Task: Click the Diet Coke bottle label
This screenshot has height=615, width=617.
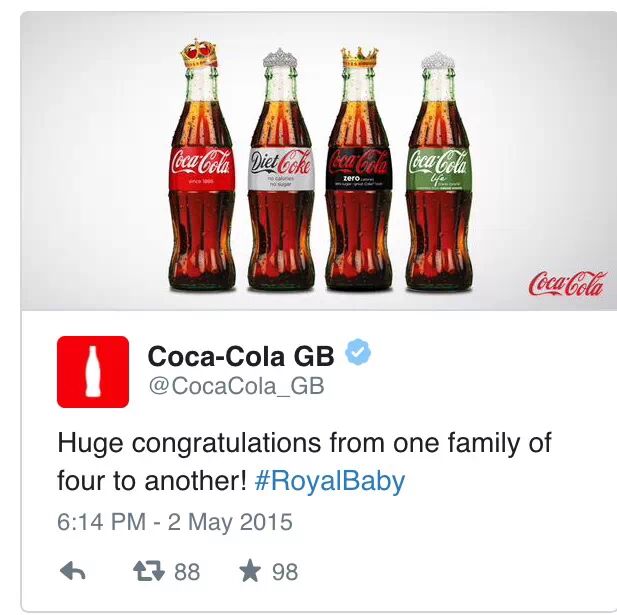Action: click(x=280, y=167)
